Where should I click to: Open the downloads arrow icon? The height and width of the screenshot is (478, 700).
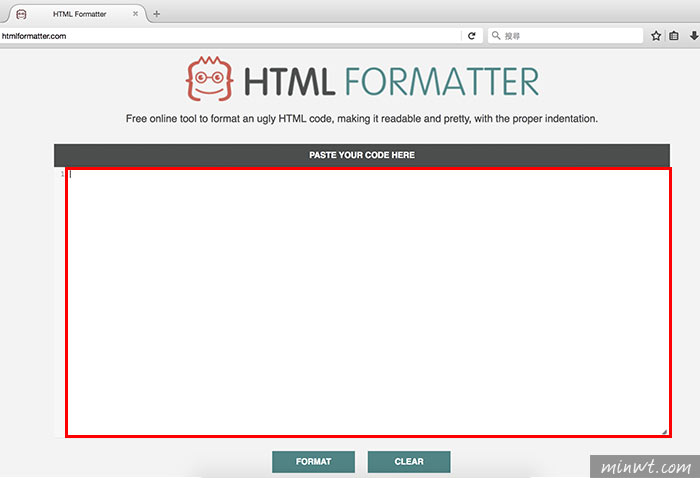click(x=694, y=36)
